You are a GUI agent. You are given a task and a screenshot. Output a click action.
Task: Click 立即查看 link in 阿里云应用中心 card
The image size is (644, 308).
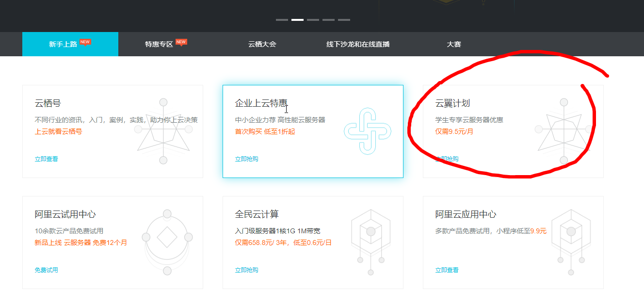[447, 270]
